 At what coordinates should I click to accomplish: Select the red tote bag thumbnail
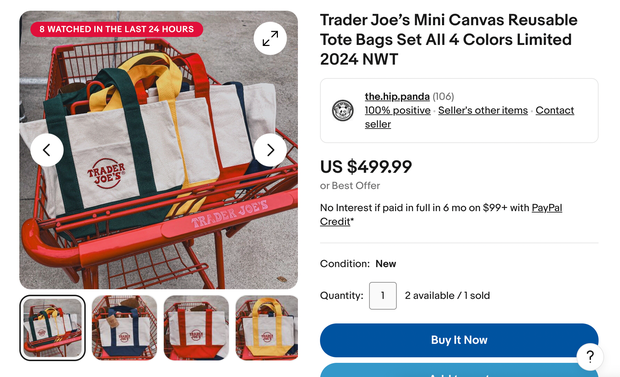point(197,328)
